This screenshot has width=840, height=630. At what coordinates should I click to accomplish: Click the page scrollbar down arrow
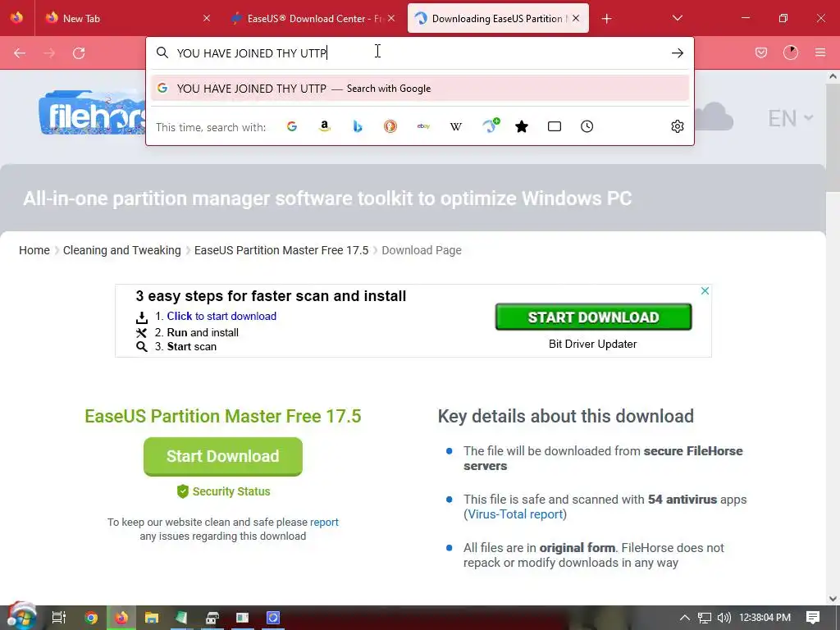click(x=833, y=598)
